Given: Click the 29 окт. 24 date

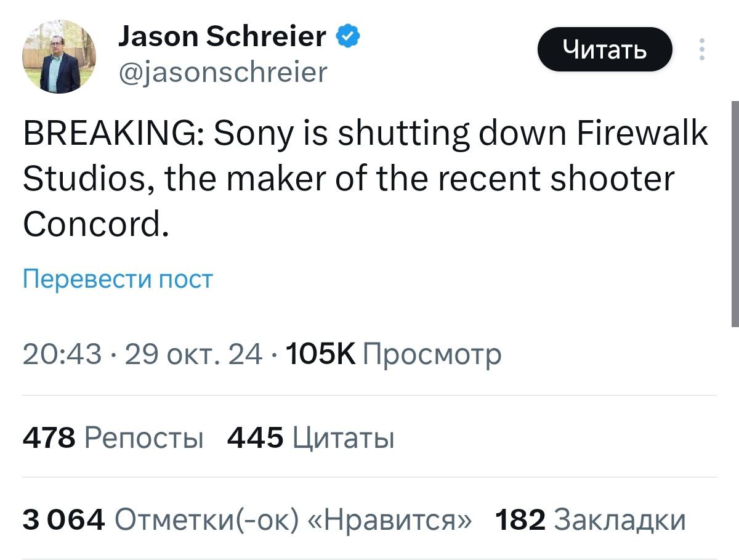Looking at the screenshot, I should point(193,354).
